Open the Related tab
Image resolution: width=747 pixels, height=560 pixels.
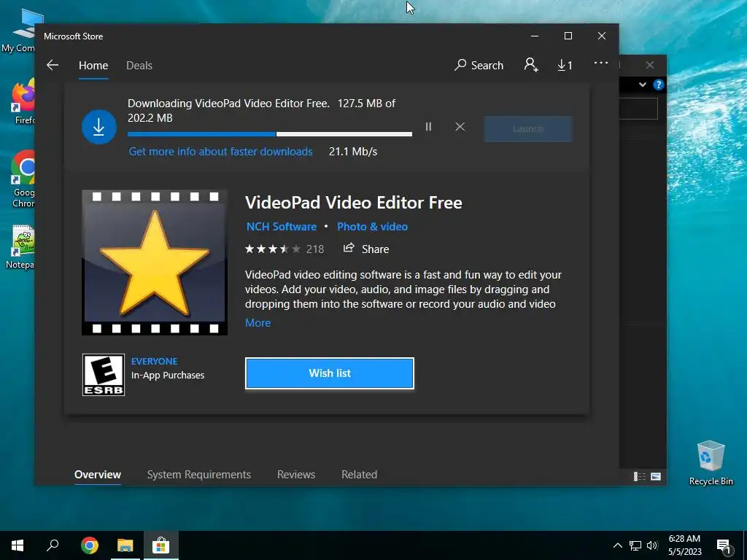point(359,474)
